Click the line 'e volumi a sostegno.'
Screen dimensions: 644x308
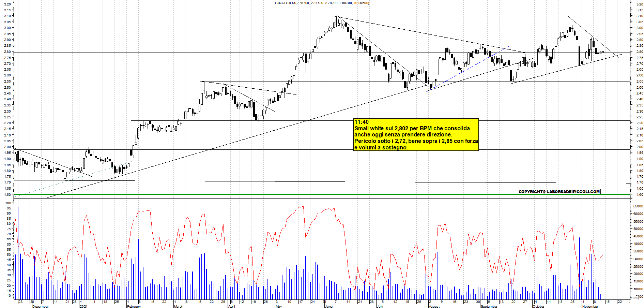(381, 148)
